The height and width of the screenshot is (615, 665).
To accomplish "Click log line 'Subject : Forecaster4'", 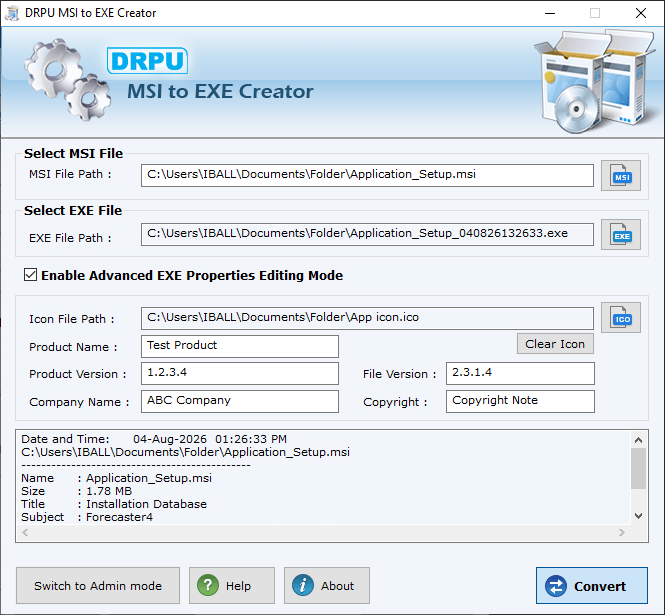I will pos(87,517).
